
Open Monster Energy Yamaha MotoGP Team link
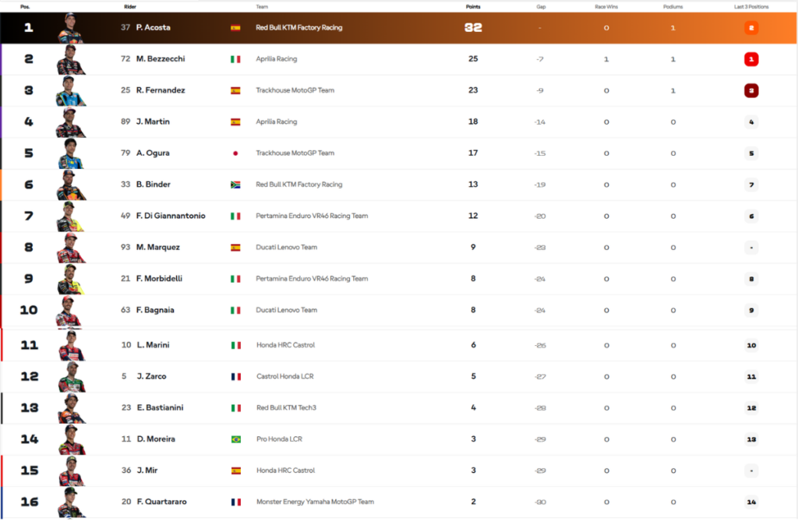click(x=315, y=502)
